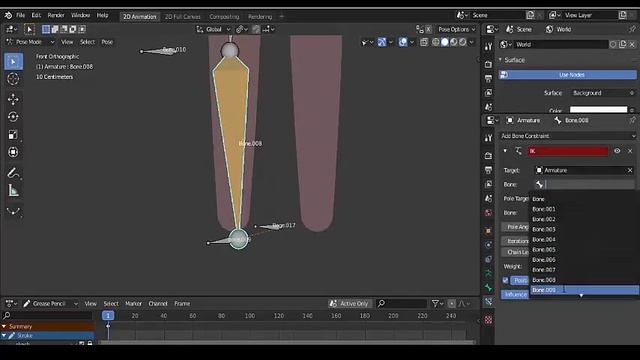
Task: Click the dope sheet search field
Action: tap(402, 303)
